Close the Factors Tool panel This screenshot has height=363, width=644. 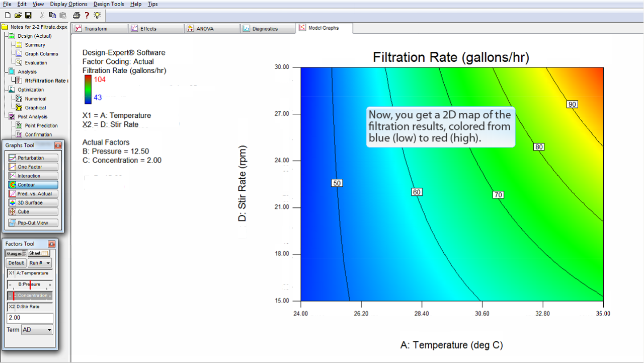51,244
